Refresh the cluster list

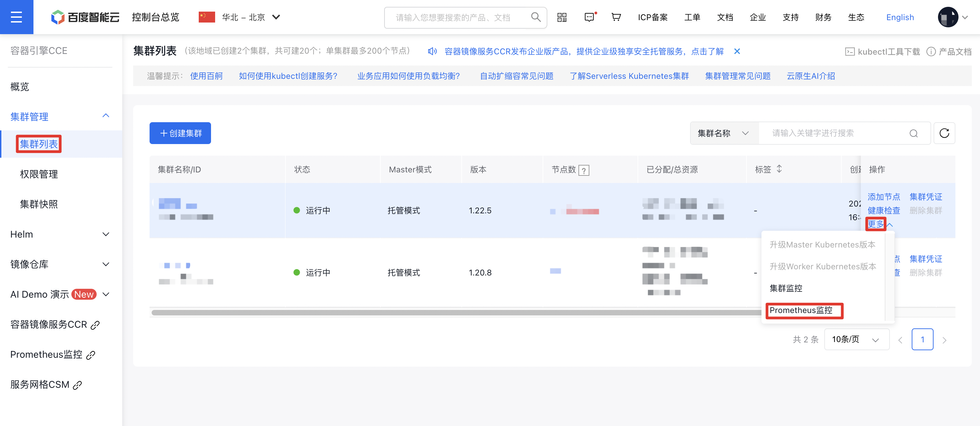point(944,133)
